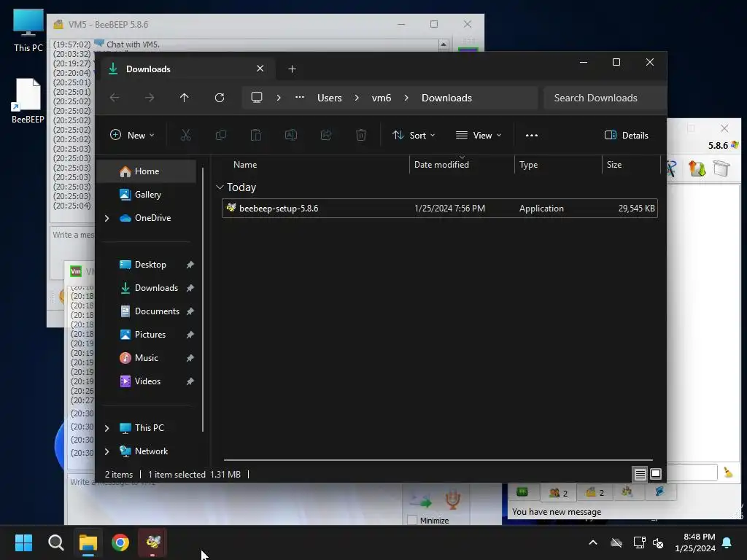Image resolution: width=747 pixels, height=560 pixels.
Task: Open OneDrive in the navigation pane
Action: tap(152, 217)
